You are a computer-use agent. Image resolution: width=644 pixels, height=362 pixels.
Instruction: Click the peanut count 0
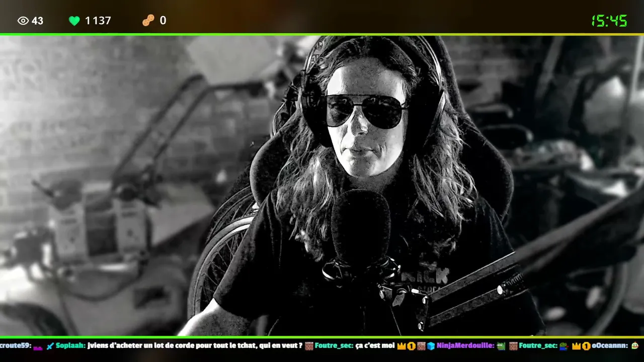(163, 21)
